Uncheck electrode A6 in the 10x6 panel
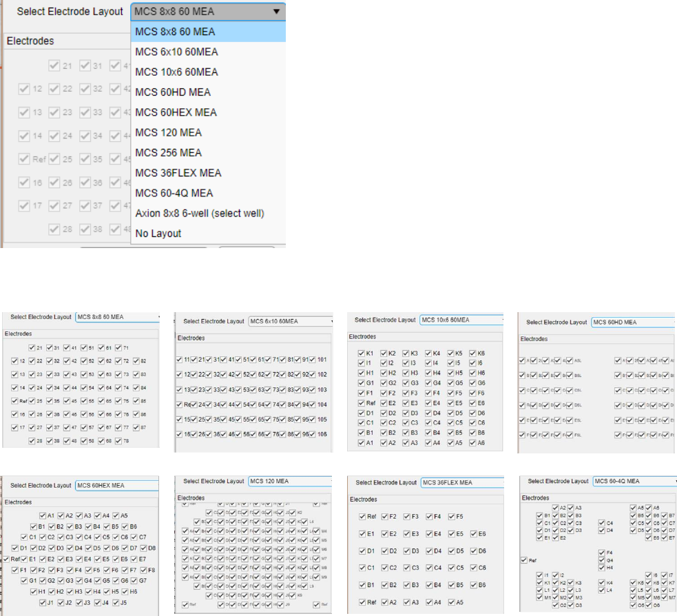Viewport: 677px width, 616px height. click(x=472, y=443)
